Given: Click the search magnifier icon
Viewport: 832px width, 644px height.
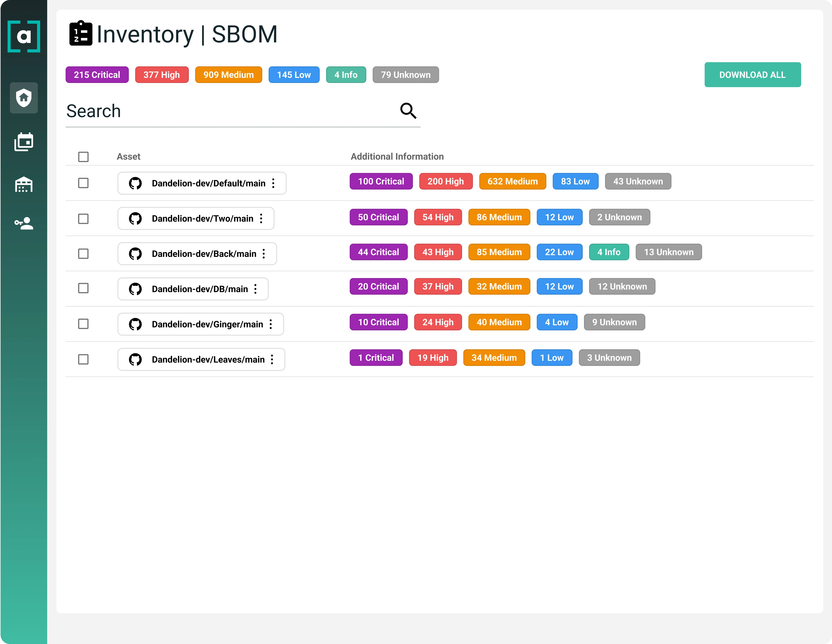Looking at the screenshot, I should pos(408,111).
